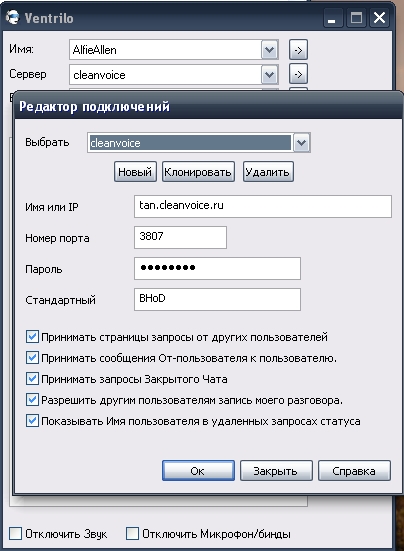Screen dimensions: 404x551
Task: Click the Имя или IP field tan.cleanvoice.ru
Action: [x=263, y=206]
